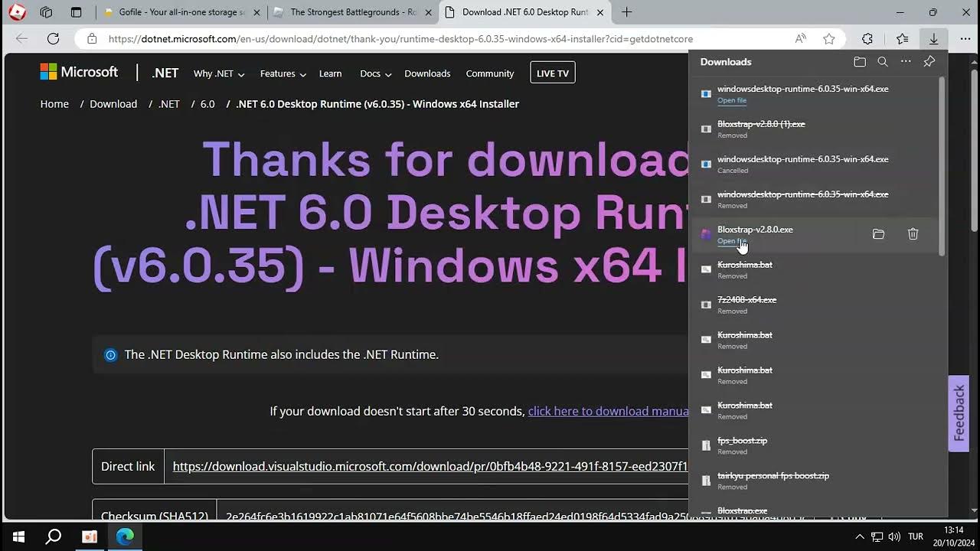Image resolution: width=980 pixels, height=551 pixels.
Task: Click the LIVE TV button
Action: click(553, 73)
